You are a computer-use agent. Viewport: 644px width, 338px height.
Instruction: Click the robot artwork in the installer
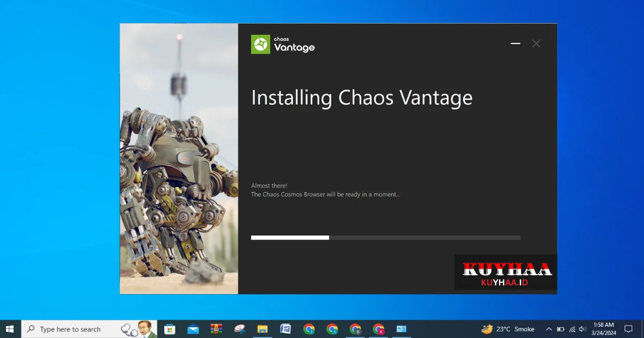click(x=179, y=159)
